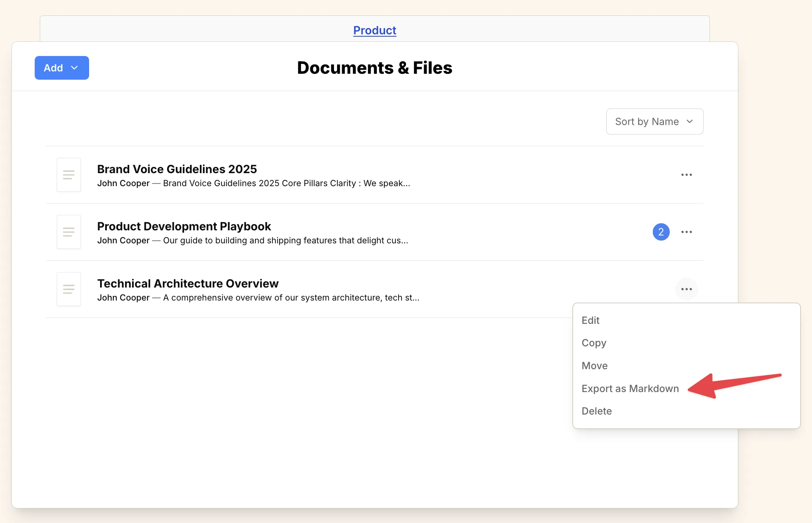
Task: Click the blue notification badge showing 2
Action: (x=661, y=232)
